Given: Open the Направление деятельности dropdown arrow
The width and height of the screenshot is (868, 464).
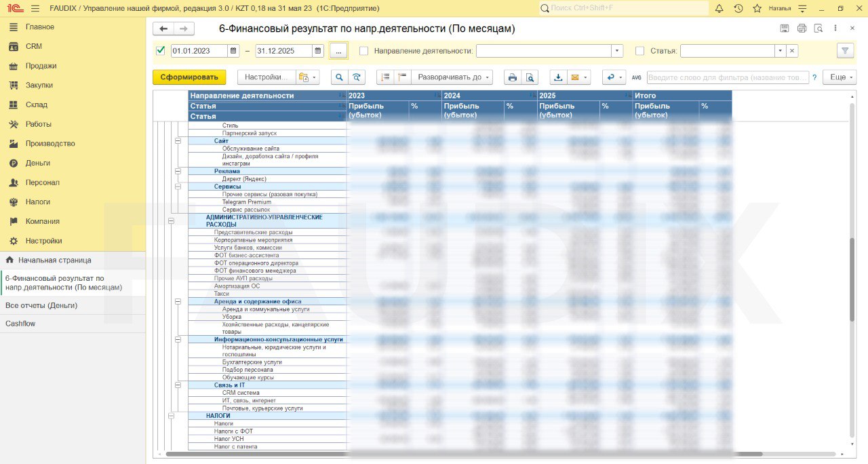Looking at the screenshot, I should tap(616, 51).
